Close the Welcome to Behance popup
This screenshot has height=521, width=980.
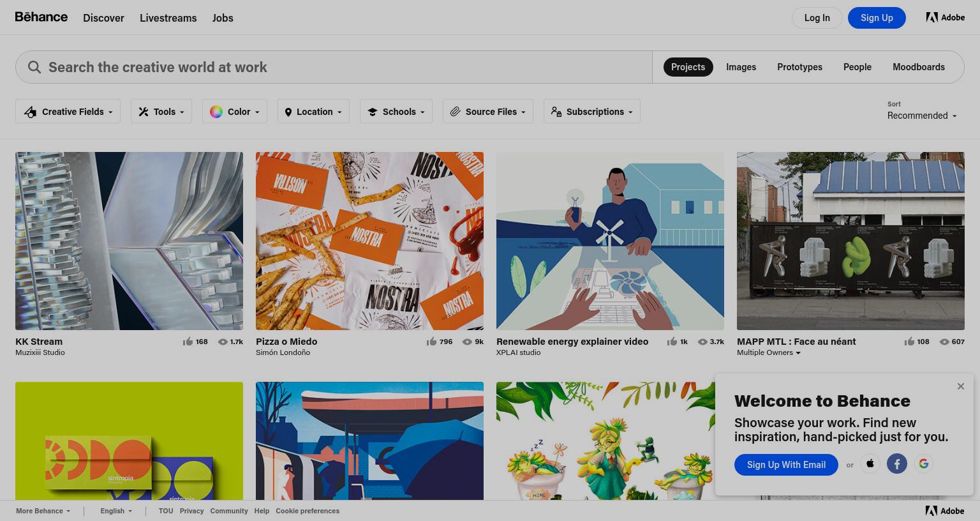coord(961,386)
